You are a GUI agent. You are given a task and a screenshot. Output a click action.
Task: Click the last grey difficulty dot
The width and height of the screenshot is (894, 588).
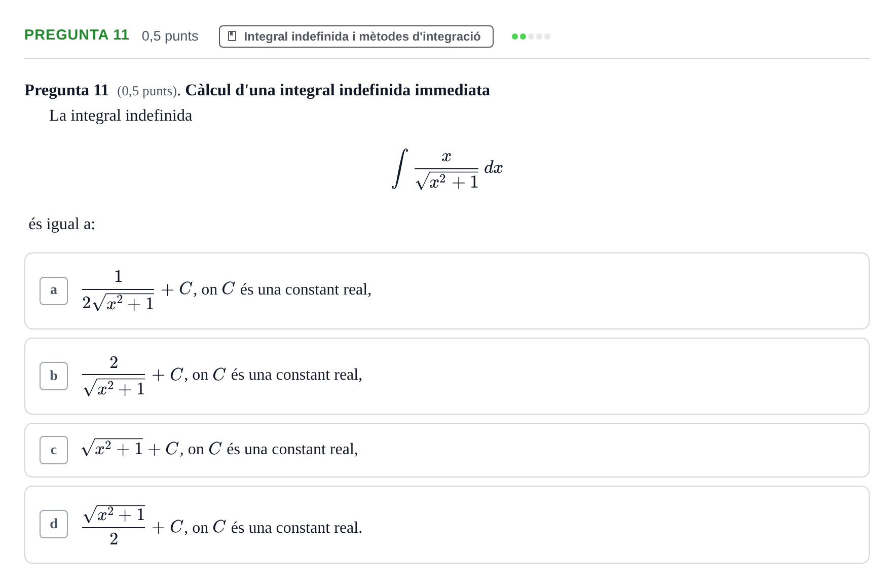point(547,36)
